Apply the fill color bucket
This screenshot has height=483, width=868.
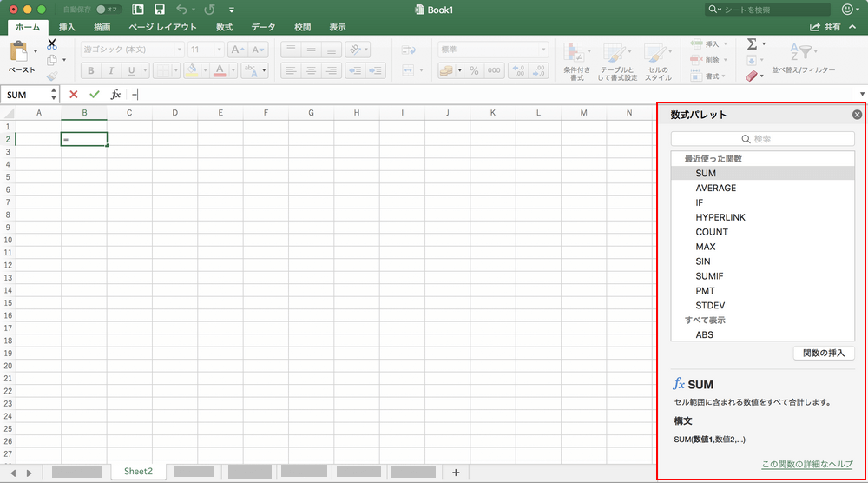(192, 70)
